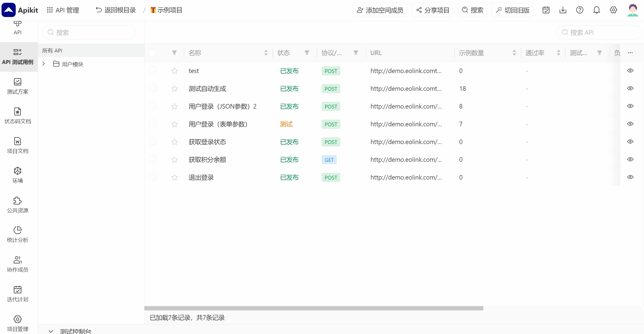Toggle visibility for the 退出登录 row
The image size is (644, 334).
(631, 177)
